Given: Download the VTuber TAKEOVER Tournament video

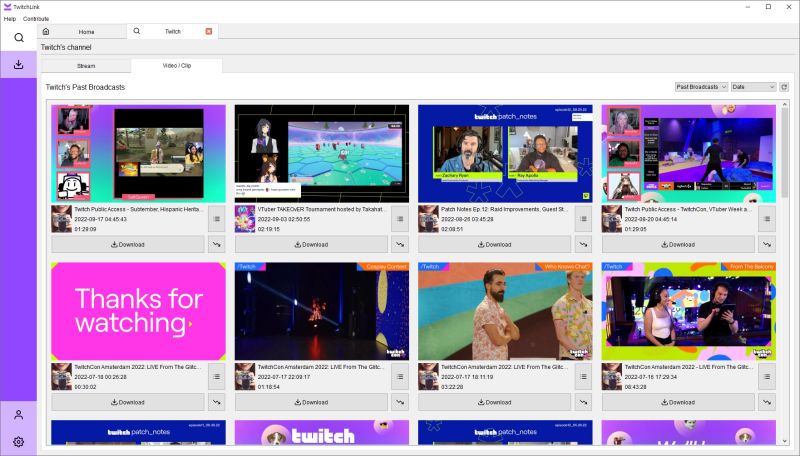Looking at the screenshot, I should tap(311, 244).
